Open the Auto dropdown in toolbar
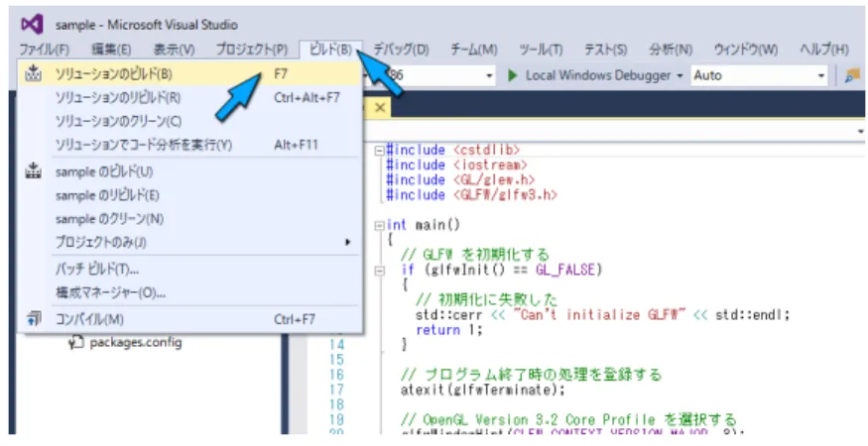The height and width of the screenshot is (446, 868). click(759, 75)
